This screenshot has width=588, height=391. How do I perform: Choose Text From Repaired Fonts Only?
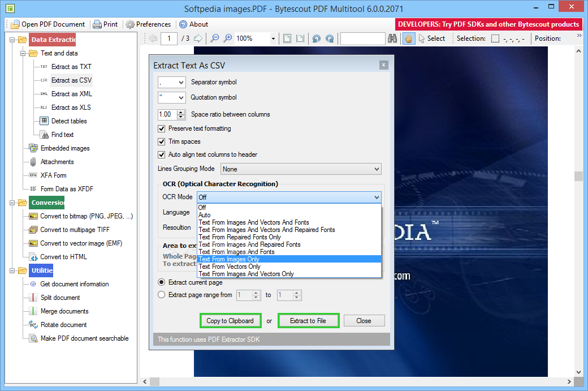point(289,237)
